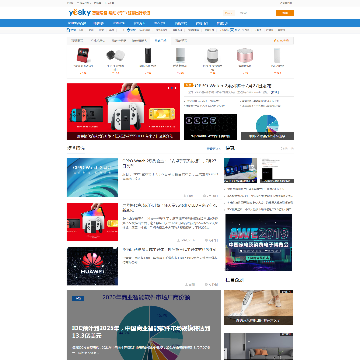The height and width of the screenshot is (360, 360).
Task: Open the black cylindrical speaker product thumbnail
Action: point(148,55)
